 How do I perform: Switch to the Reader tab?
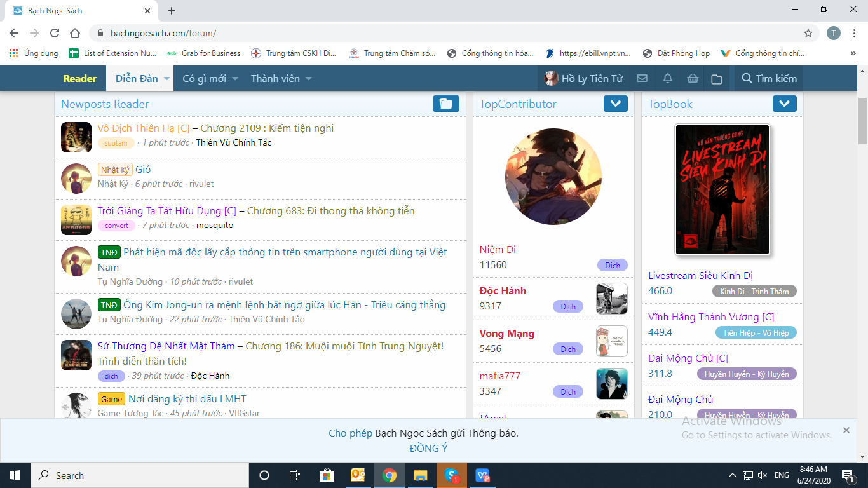[80, 79]
